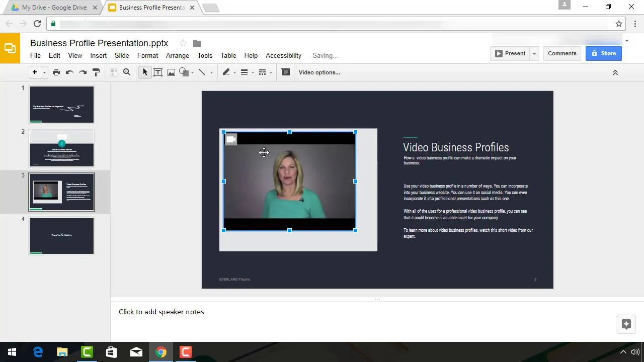Select the zoom magnifier tool

127,72
